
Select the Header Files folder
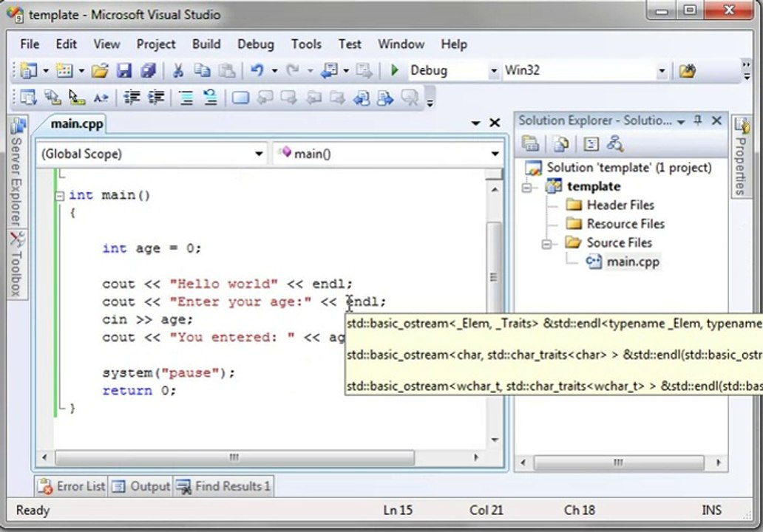click(620, 205)
